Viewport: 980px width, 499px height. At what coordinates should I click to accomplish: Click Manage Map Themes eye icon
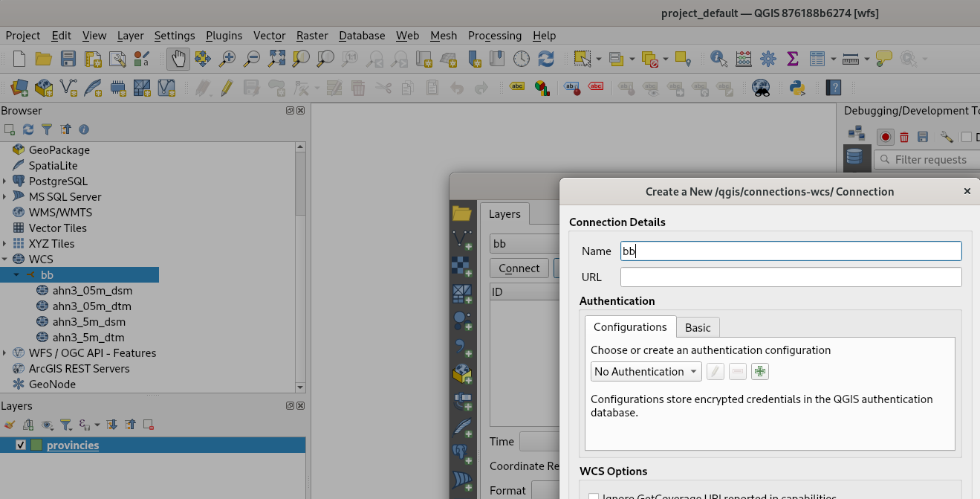[48, 425]
